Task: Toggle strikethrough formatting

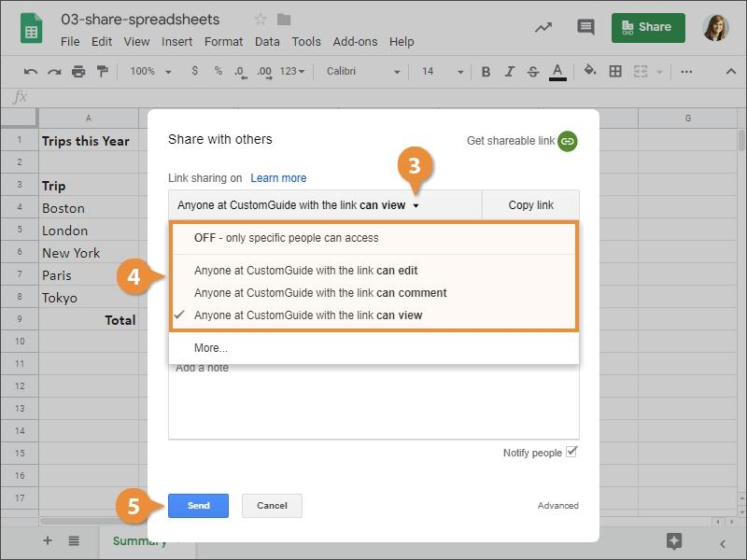Action: click(532, 72)
